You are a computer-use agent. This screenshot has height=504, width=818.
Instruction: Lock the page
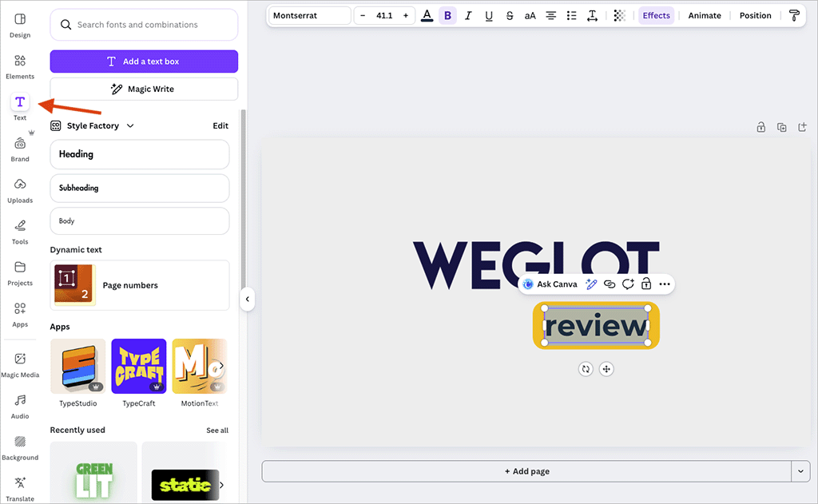click(761, 127)
